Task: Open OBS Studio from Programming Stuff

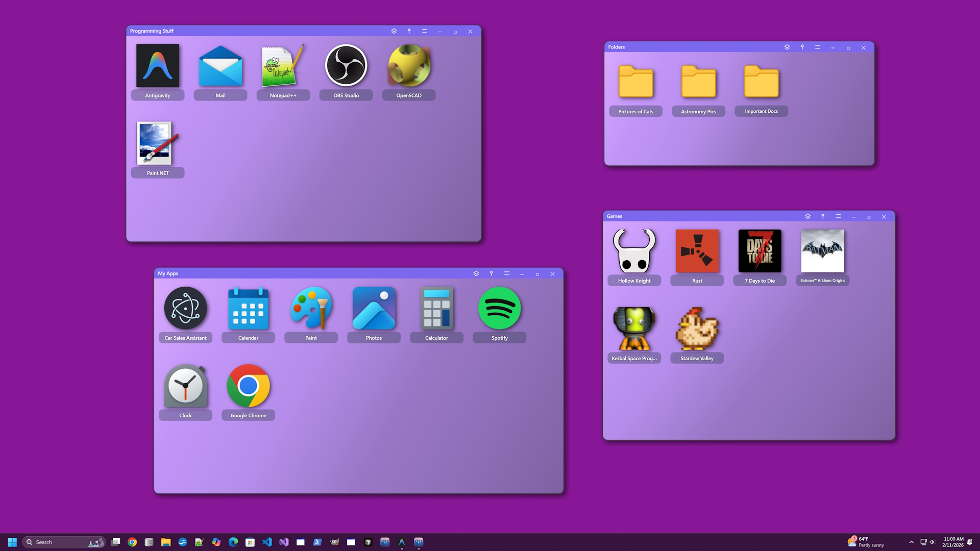Action: click(x=346, y=66)
